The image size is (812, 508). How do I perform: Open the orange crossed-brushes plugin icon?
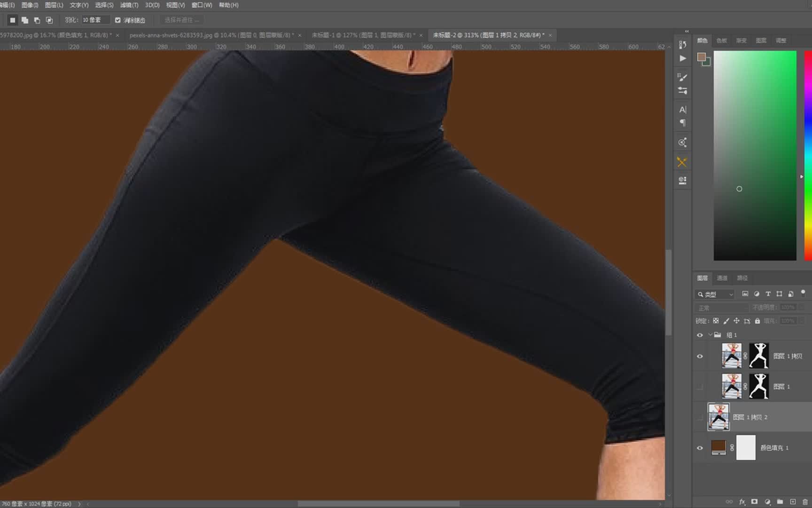[x=682, y=162]
